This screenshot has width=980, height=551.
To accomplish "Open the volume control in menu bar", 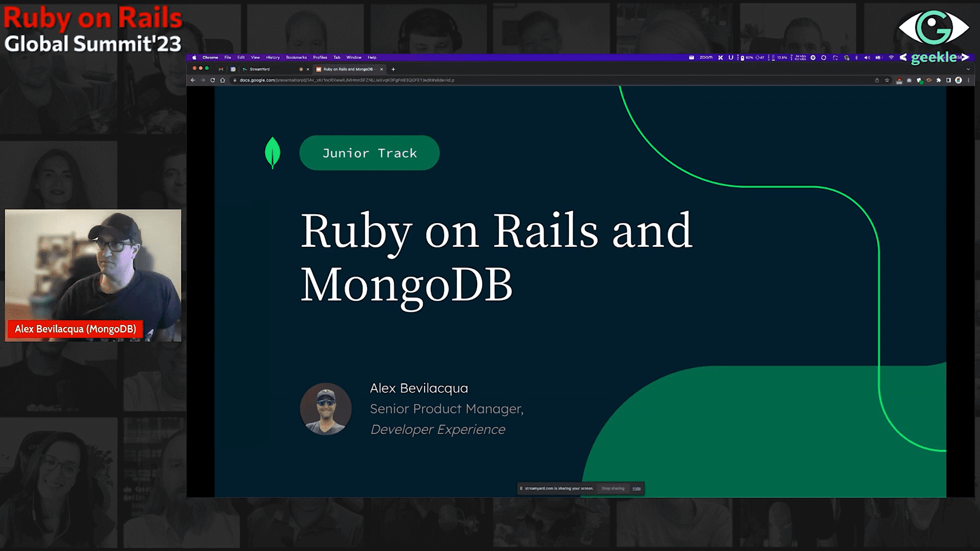I will point(867,58).
